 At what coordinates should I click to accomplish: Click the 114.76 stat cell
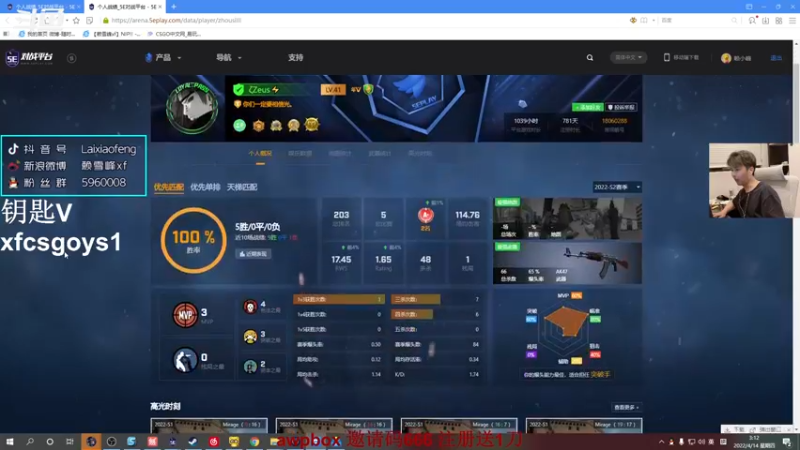point(467,219)
